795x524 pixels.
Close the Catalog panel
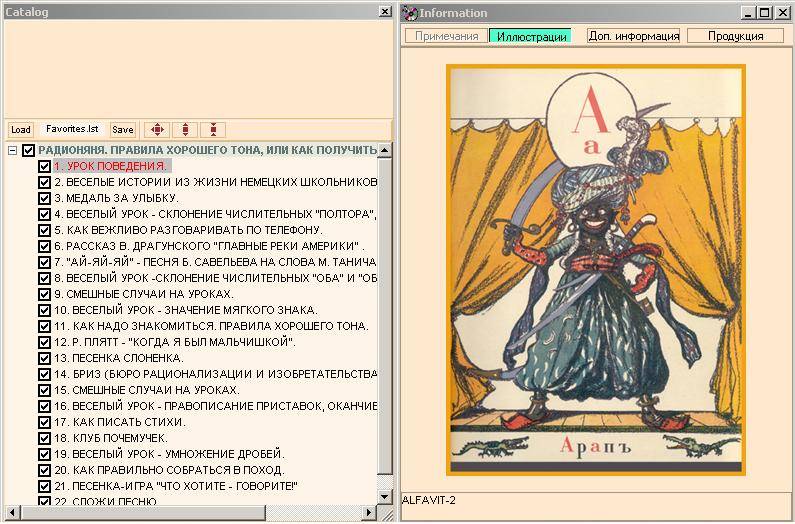click(385, 11)
